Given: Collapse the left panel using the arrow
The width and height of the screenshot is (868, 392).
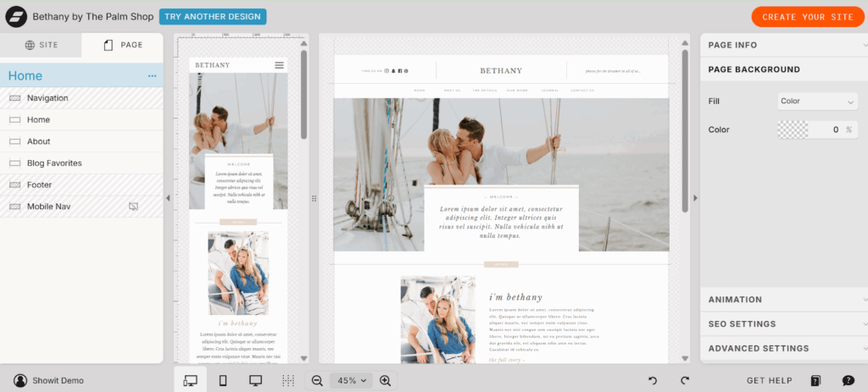Looking at the screenshot, I should [168, 198].
